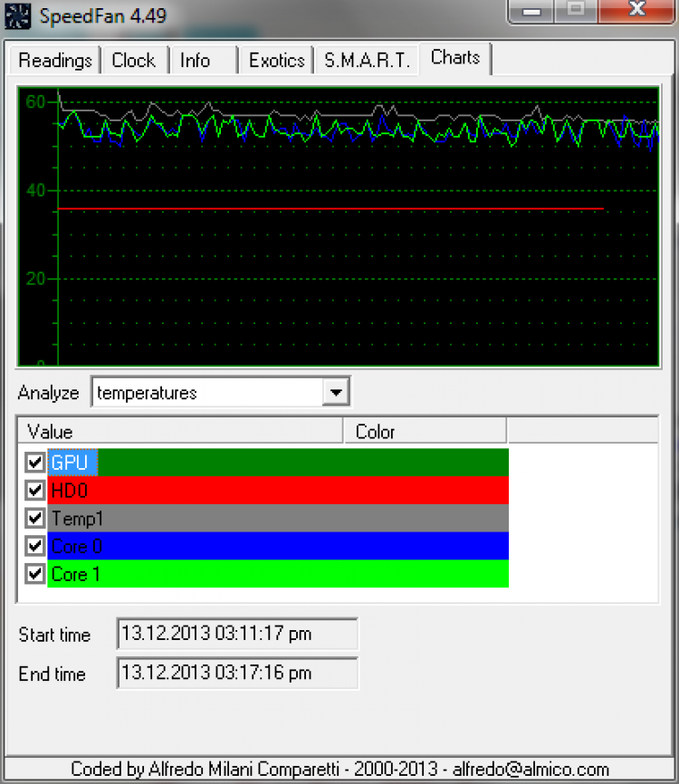679x784 pixels.
Task: Uncheck the HD0 temperature checkbox
Action: point(35,490)
